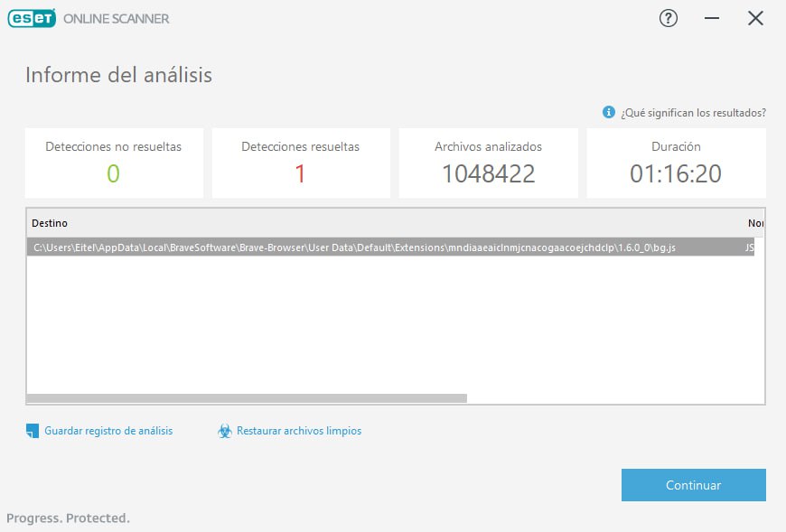This screenshot has width=786, height=532.
Task: Click the save log disk icon
Action: [33, 431]
